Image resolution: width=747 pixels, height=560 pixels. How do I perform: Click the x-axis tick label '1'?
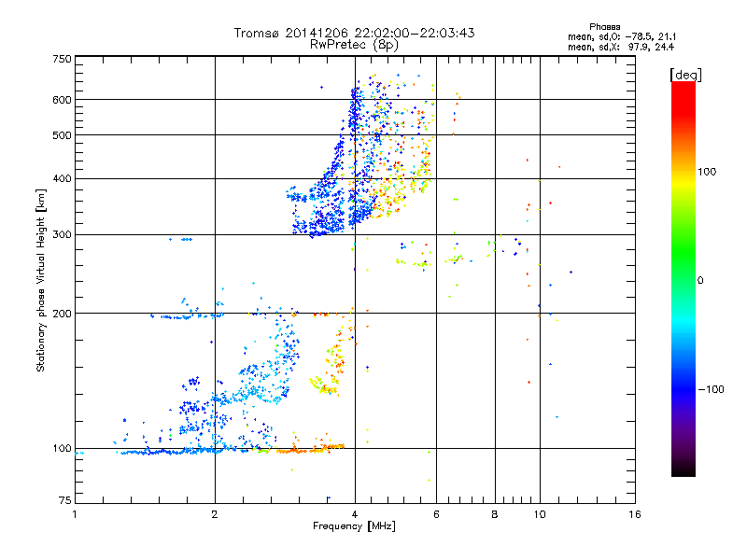(x=75, y=515)
